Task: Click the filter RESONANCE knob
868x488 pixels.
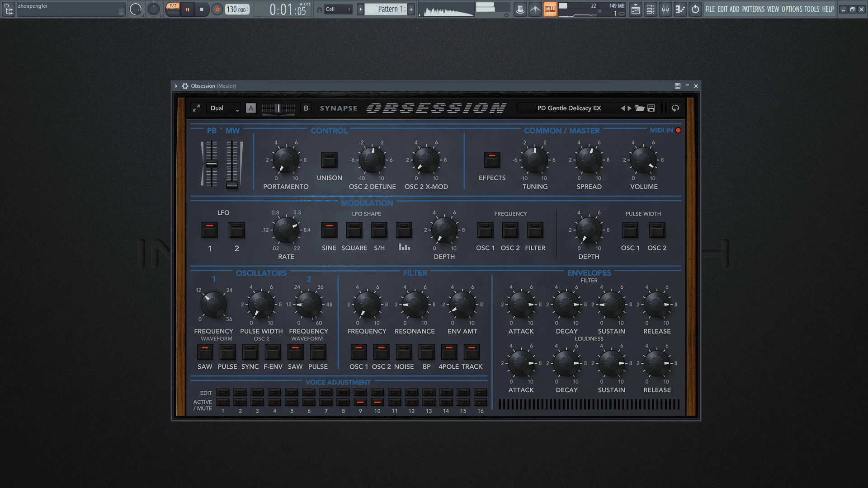Action: tap(415, 305)
